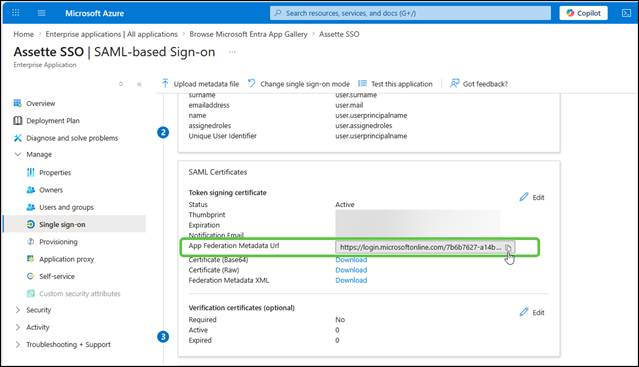This screenshot has width=639, height=367.
Task: Click the Unique User Identifier claim row
Action: pos(297,136)
